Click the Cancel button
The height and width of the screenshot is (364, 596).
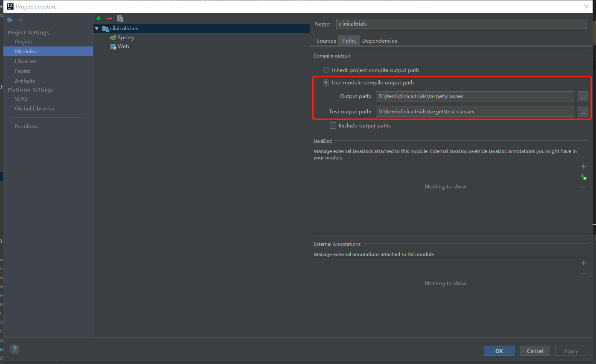[x=535, y=351]
